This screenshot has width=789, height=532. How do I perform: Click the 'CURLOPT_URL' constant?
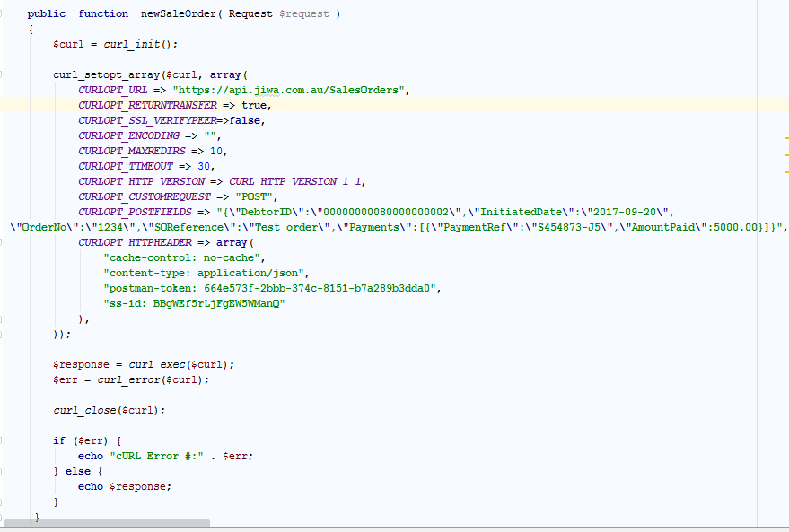click(x=113, y=90)
